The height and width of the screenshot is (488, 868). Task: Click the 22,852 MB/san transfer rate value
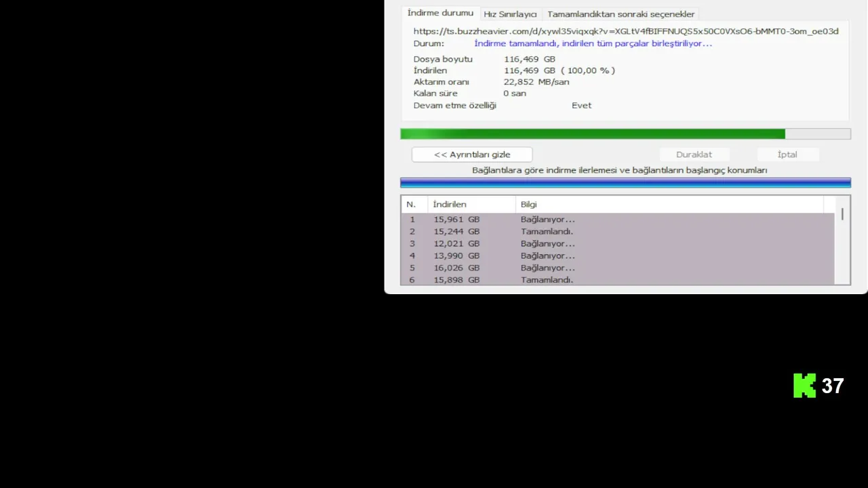[x=536, y=82]
